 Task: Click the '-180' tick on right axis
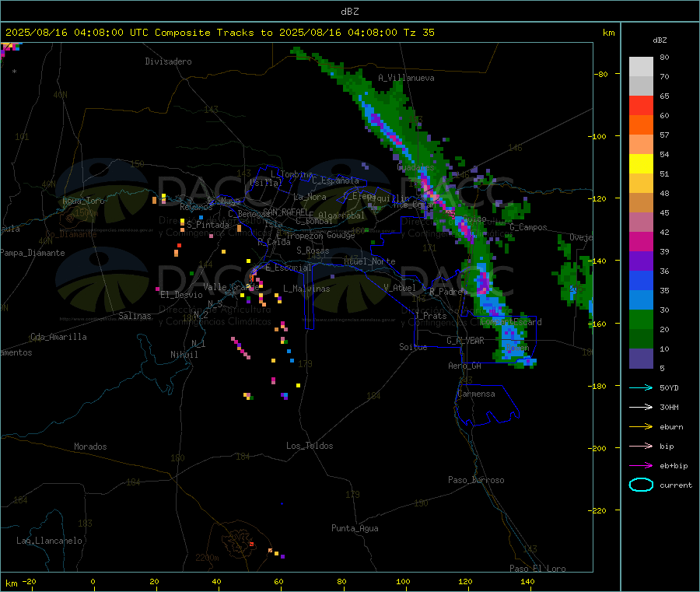coord(599,386)
